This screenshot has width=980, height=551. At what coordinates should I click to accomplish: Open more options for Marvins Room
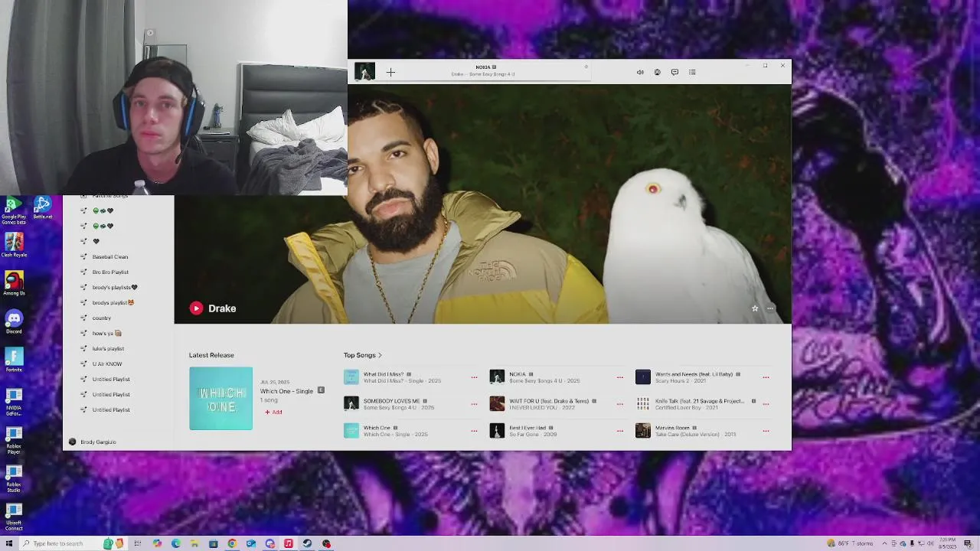click(766, 431)
